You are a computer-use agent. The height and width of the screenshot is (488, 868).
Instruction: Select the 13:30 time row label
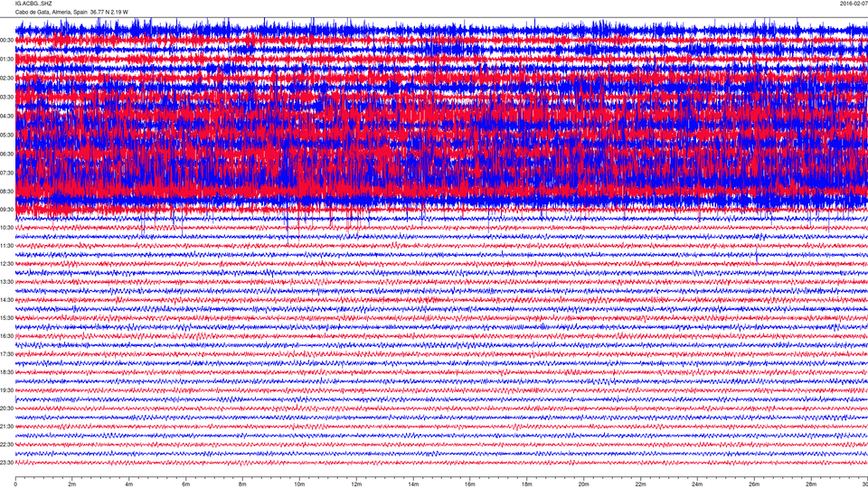6,282
